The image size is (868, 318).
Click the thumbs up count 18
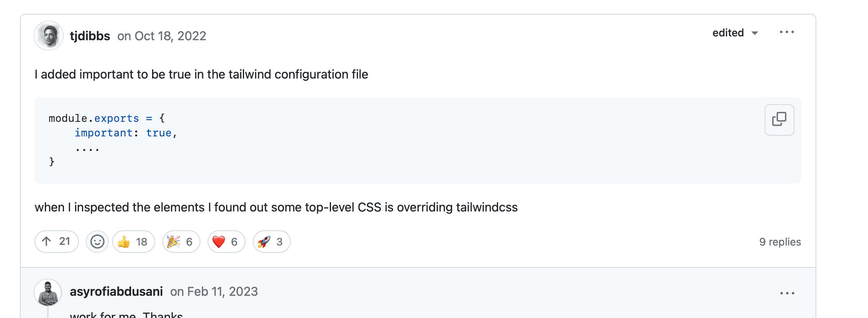click(142, 242)
